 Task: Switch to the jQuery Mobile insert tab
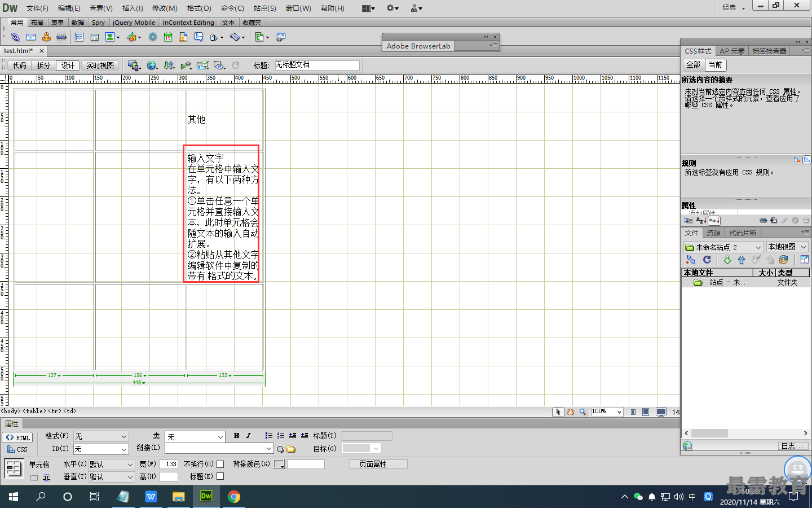click(134, 23)
